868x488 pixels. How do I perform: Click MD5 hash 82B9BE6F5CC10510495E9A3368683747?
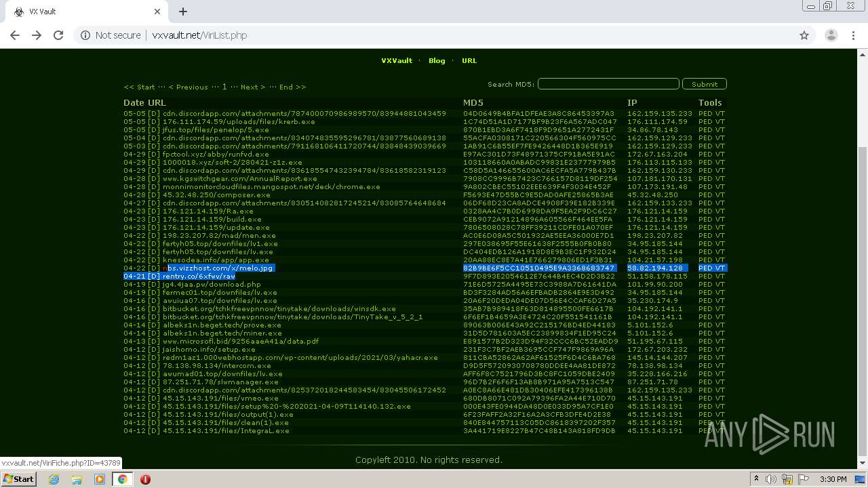[x=539, y=268]
